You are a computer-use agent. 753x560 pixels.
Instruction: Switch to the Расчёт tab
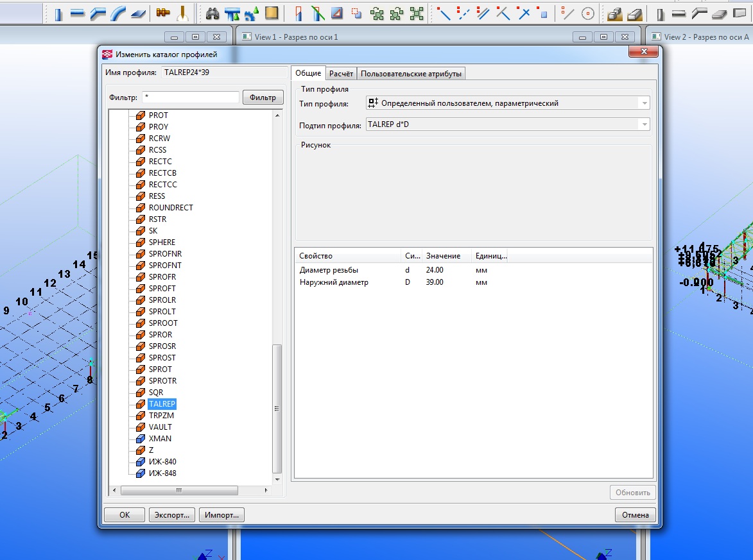point(341,74)
